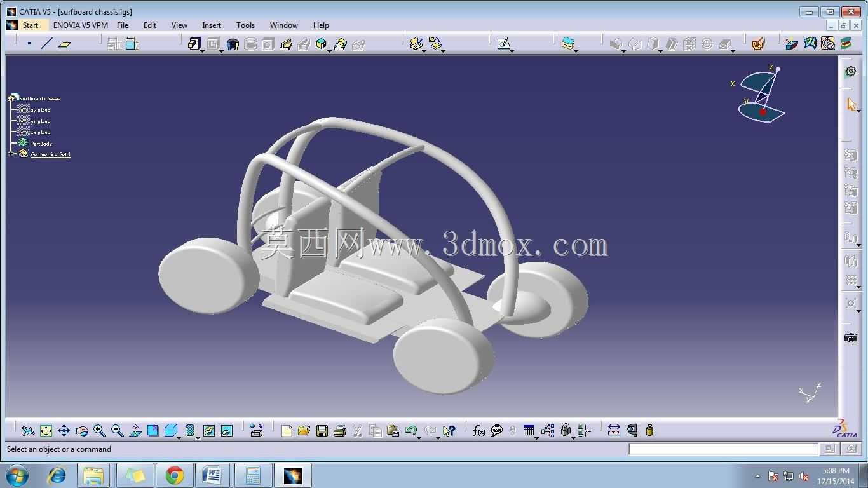Viewport: 868px width, 488px height.
Task: Open the Formula f(x) tool
Action: (479, 431)
